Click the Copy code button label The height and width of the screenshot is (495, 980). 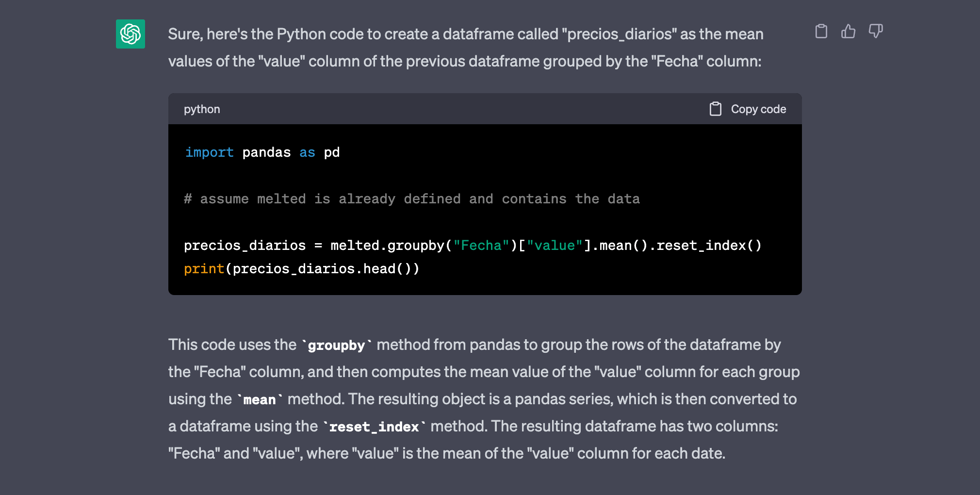coord(758,109)
